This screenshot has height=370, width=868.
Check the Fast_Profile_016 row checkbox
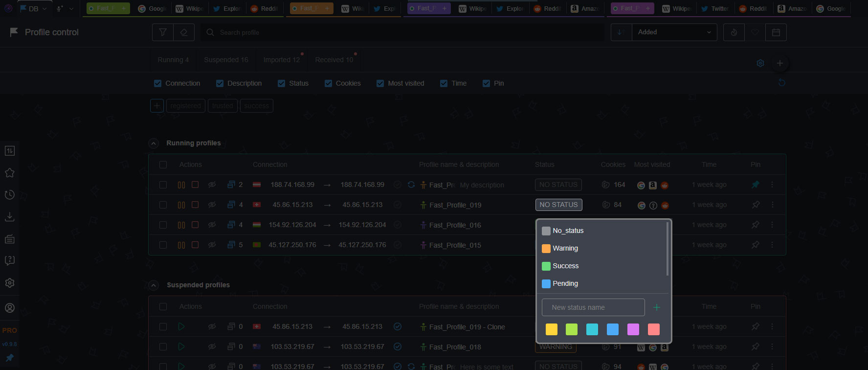163,225
